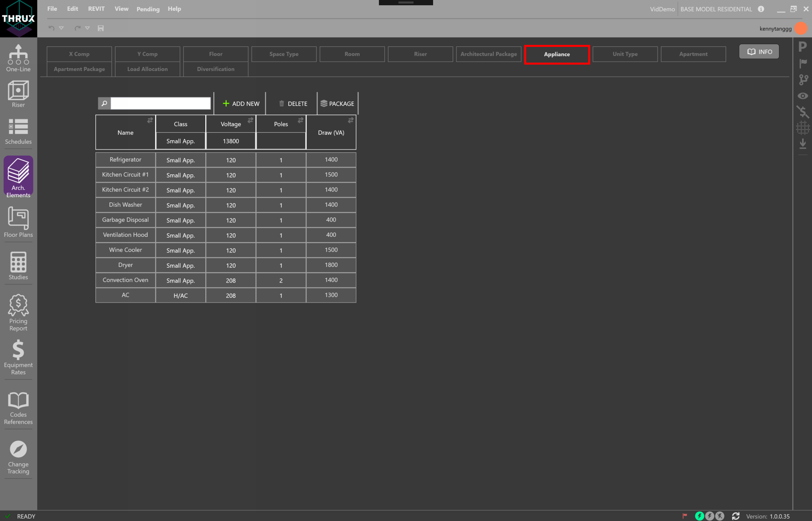Toggle the crossed-out dollar sign icon
This screenshot has width=812, height=521.
click(803, 111)
